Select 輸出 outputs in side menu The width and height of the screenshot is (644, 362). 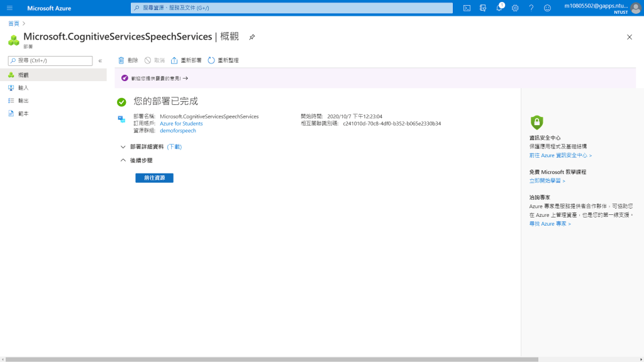(x=53, y=101)
